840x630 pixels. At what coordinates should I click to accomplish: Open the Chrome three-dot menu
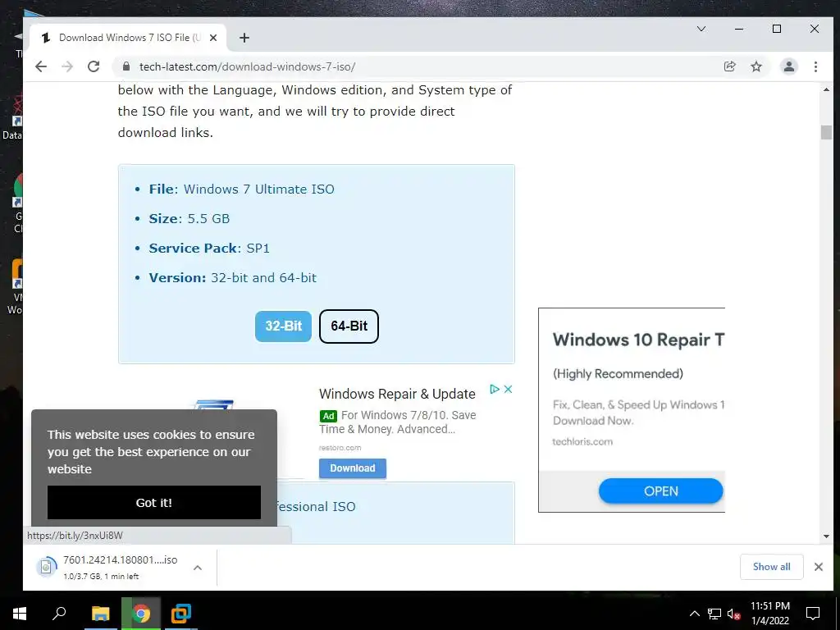(x=815, y=66)
